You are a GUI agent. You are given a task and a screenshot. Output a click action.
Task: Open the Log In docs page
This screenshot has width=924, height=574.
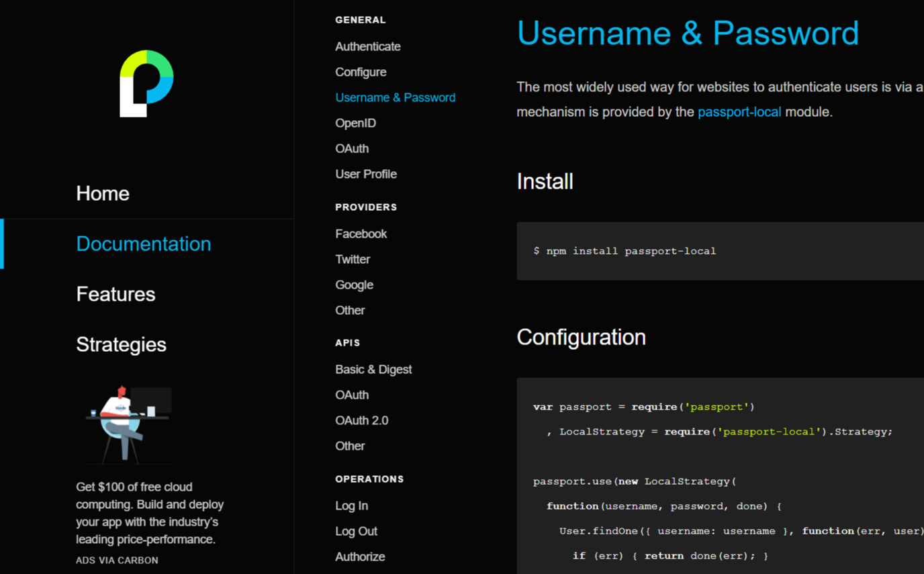352,506
